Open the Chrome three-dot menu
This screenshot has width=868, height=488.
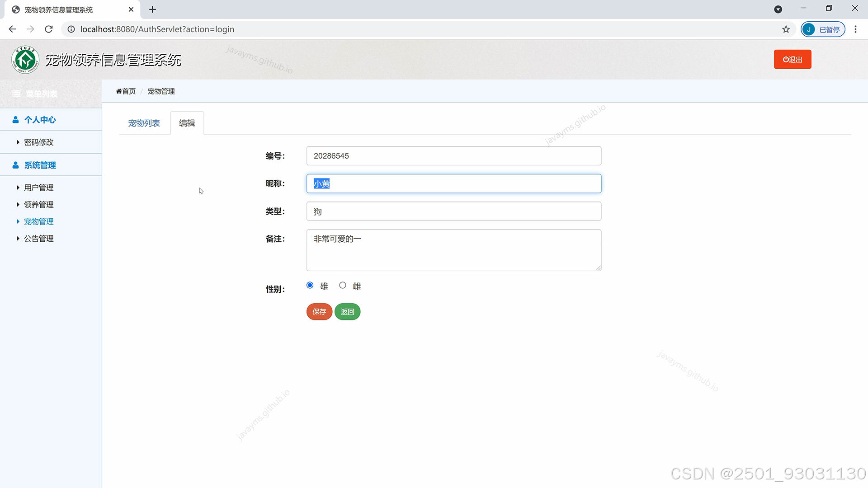coord(855,29)
